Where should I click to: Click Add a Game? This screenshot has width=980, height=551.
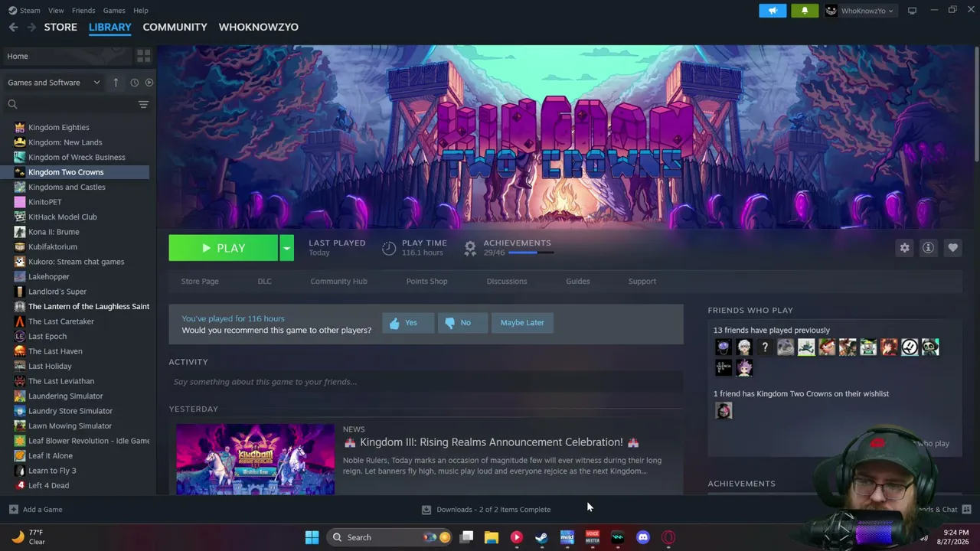(35, 510)
